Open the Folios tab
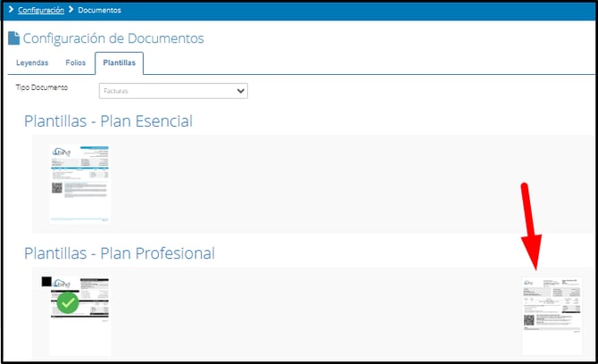Image resolution: width=598 pixels, height=364 pixels. [75, 63]
